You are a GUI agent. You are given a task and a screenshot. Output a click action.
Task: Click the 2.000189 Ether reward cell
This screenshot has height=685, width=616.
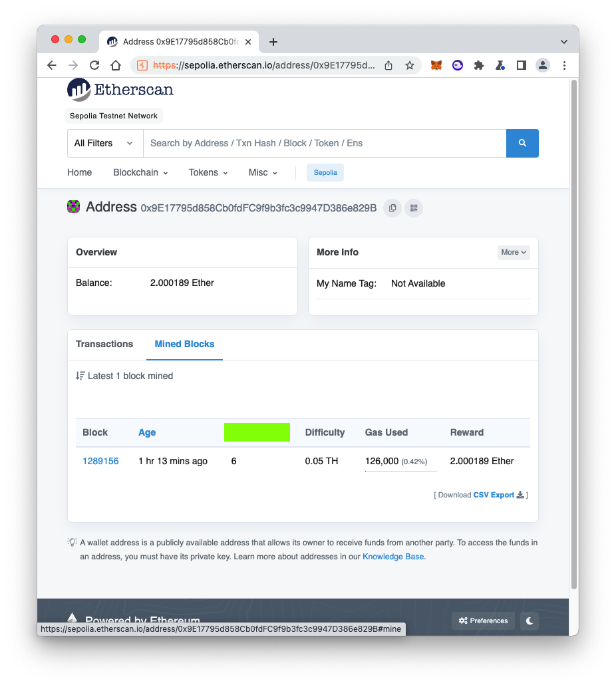(482, 462)
